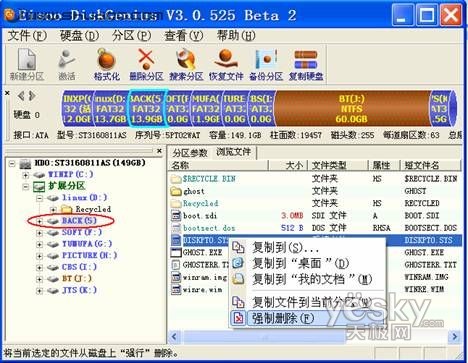
Task: Click the 格式化 format toolbar icon
Action: [106, 65]
